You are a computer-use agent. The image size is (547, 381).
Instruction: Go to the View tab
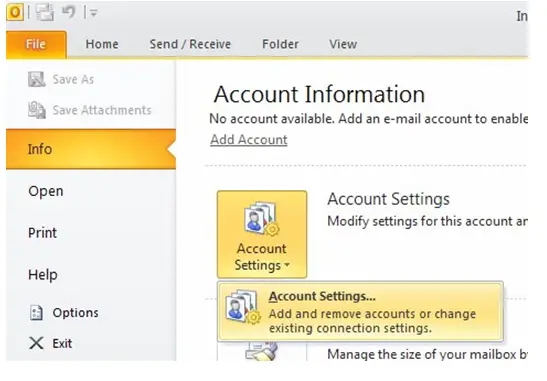[343, 44]
